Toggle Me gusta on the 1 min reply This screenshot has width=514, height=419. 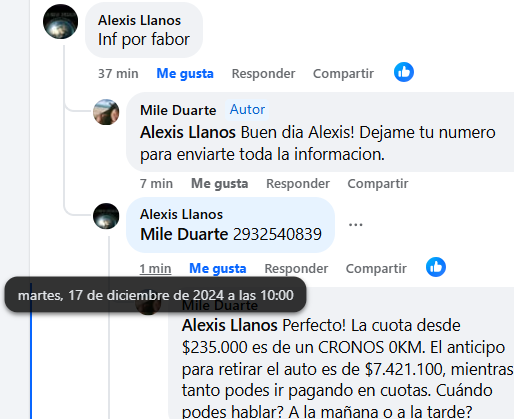[x=218, y=268]
